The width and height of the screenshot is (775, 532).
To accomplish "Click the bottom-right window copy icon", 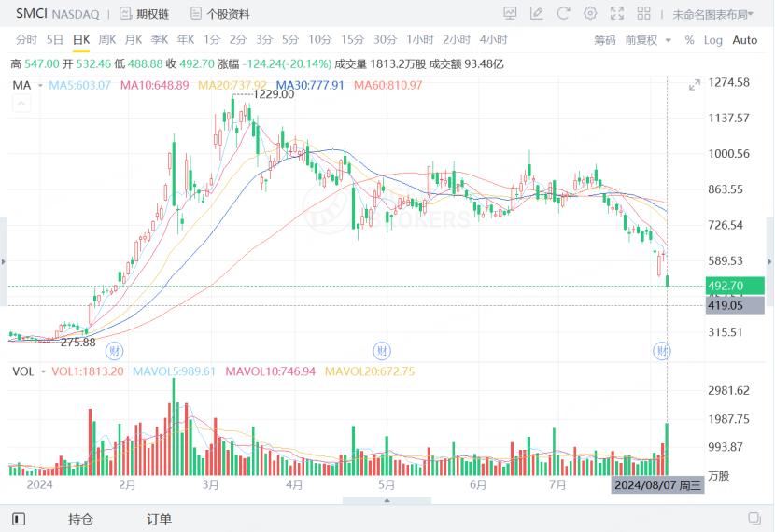I will (x=754, y=518).
